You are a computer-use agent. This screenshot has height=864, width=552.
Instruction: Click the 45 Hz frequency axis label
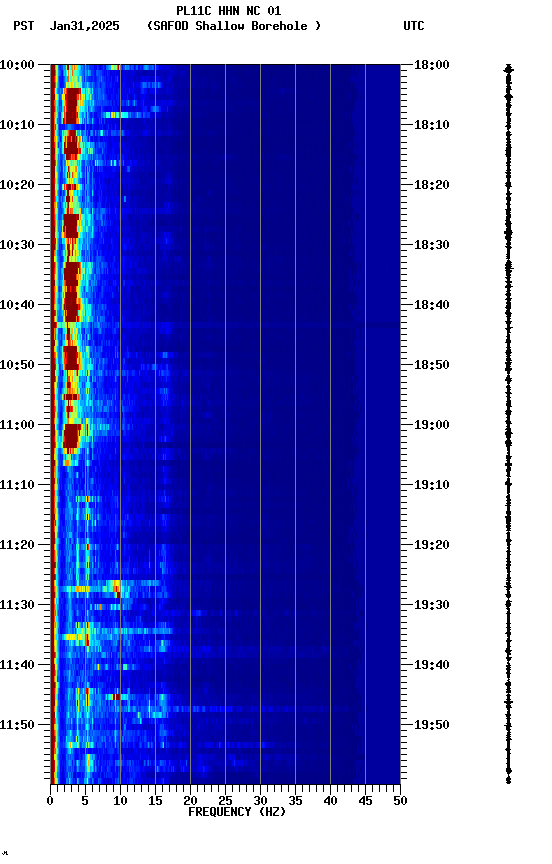pyautogui.click(x=365, y=802)
